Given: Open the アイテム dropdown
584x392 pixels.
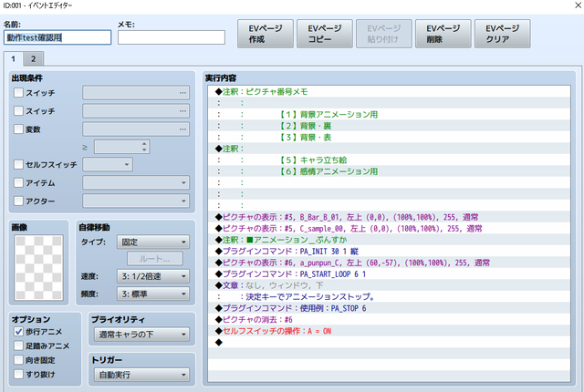Looking at the screenshot, I should click(x=136, y=182).
